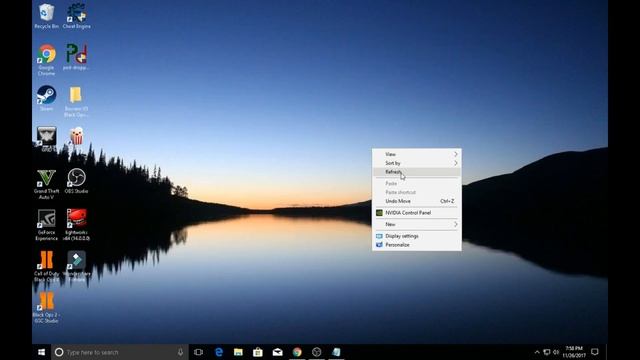Screen dimensions: 640x360
Task: Open the network status tray icon
Action: tap(547, 352)
